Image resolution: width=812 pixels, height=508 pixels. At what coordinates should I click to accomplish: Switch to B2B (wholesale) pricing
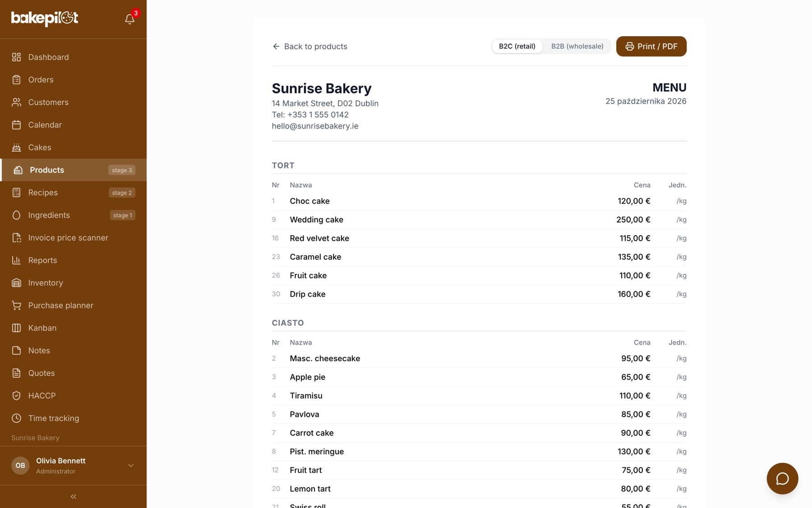tap(577, 46)
